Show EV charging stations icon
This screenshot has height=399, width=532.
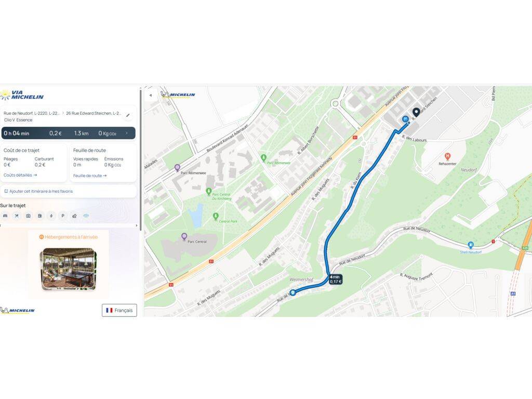tap(51, 216)
